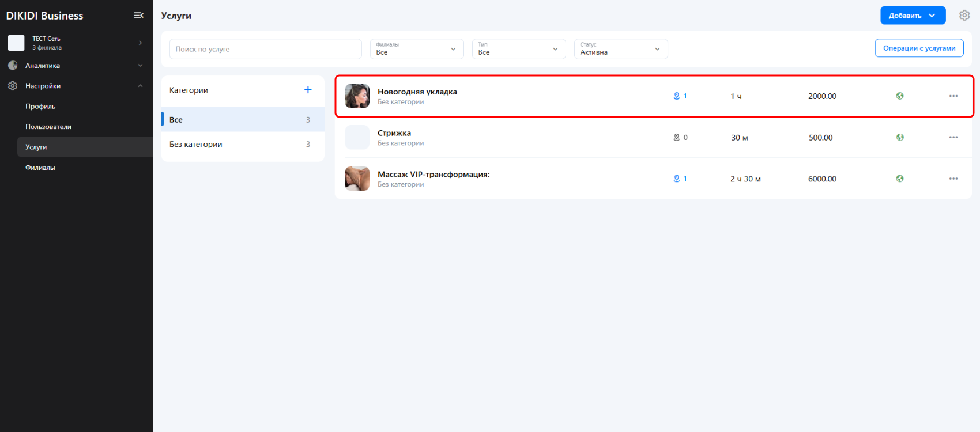This screenshot has width=980, height=432.
Task: Click the Поиск по услуге search field
Action: pos(265,49)
